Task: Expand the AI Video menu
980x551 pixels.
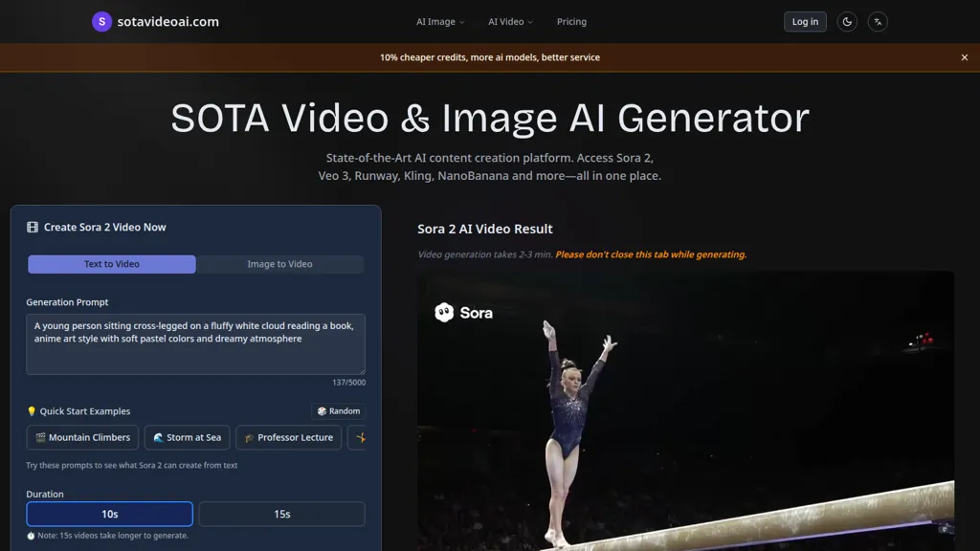Action: coord(511,21)
